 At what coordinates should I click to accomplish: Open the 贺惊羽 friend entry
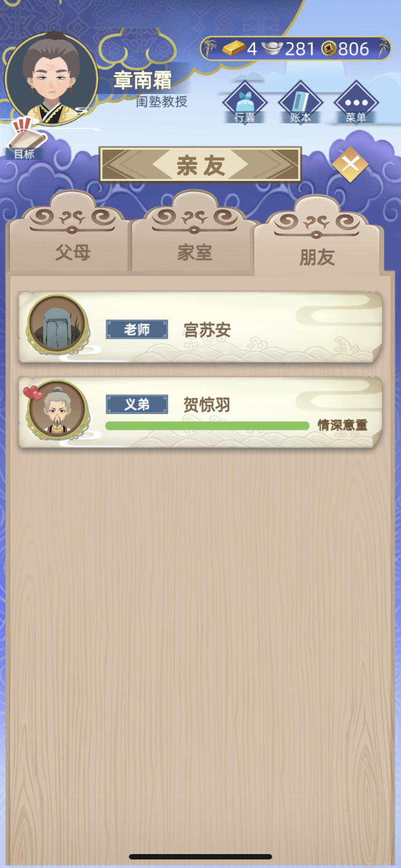point(200,412)
